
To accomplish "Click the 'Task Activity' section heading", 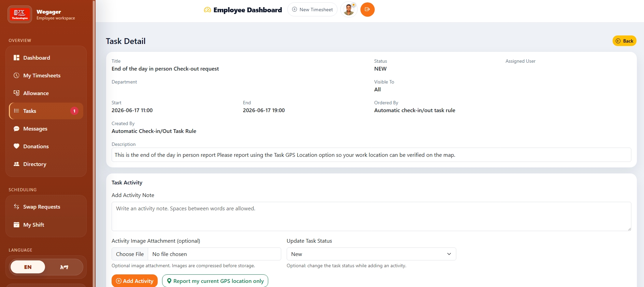I will tap(127, 182).
